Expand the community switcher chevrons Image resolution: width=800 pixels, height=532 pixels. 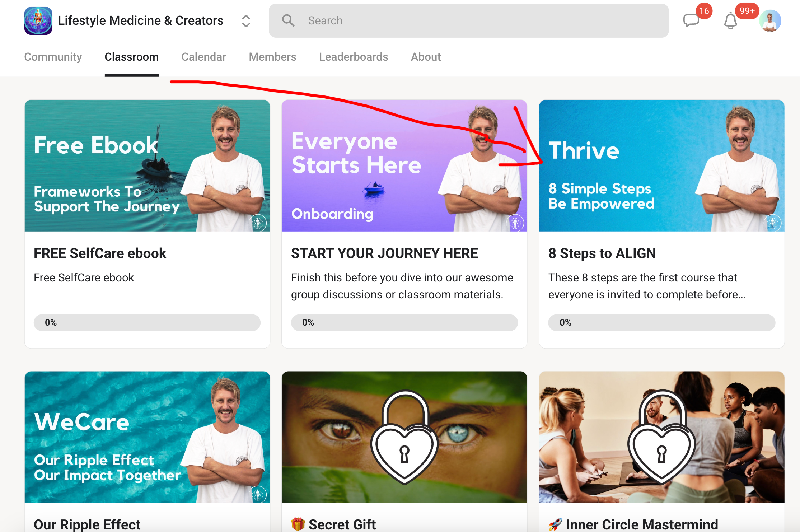(246, 21)
